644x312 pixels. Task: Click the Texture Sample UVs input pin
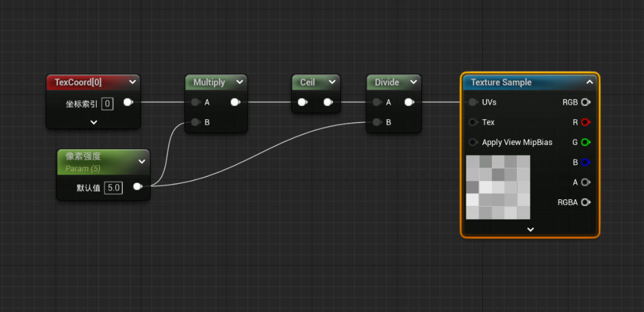click(x=473, y=103)
